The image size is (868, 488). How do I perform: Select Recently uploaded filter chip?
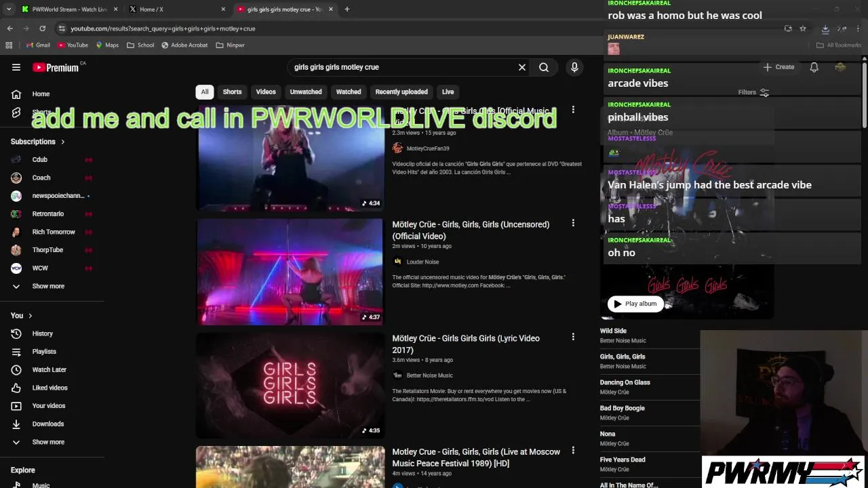pyautogui.click(x=401, y=91)
